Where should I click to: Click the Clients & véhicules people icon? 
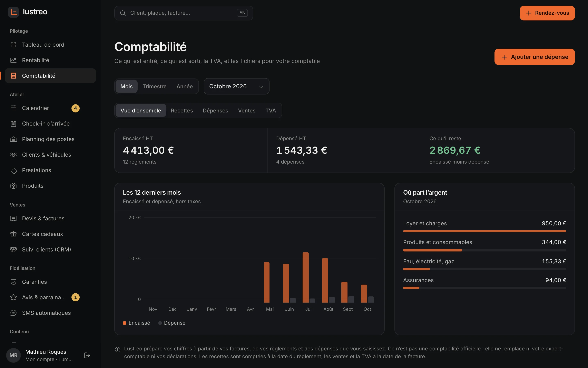(x=13, y=155)
